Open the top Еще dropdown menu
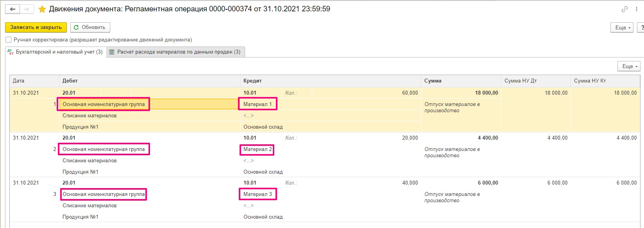The image size is (644, 228). point(622,27)
